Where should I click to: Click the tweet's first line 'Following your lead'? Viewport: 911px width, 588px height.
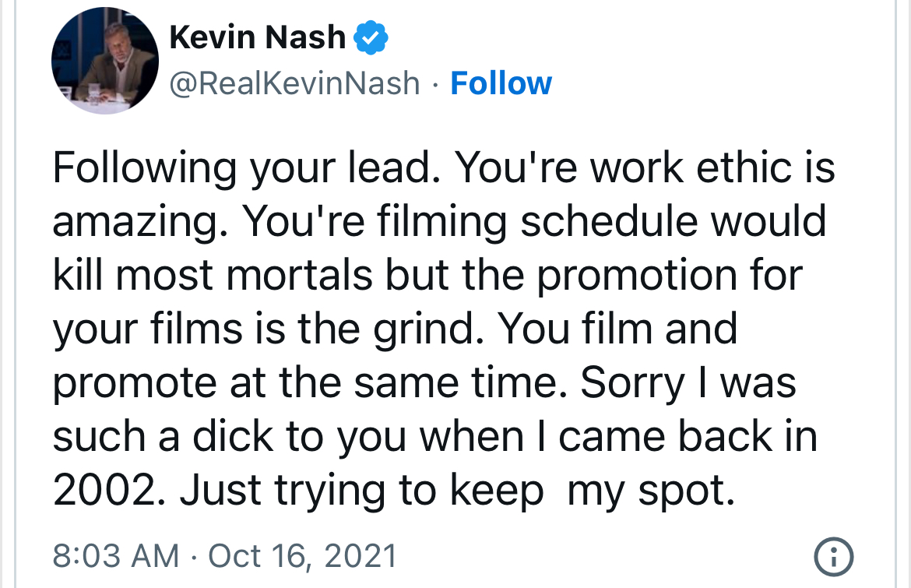pyautogui.click(x=248, y=168)
